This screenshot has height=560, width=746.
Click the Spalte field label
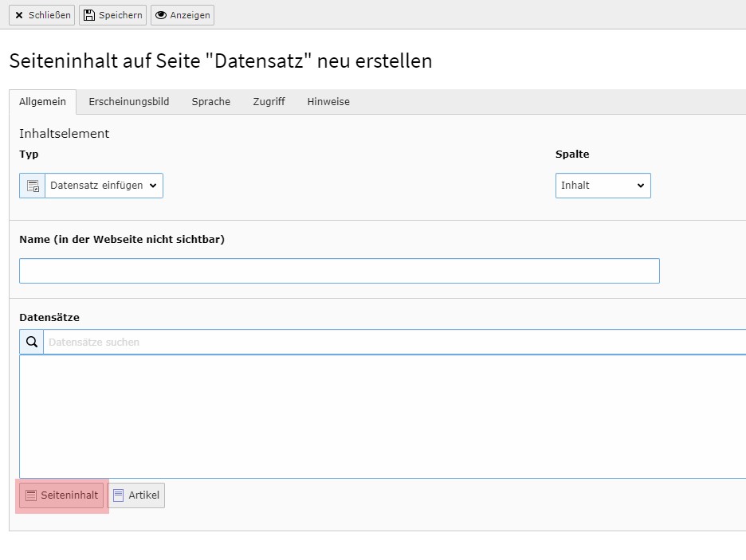coord(572,155)
